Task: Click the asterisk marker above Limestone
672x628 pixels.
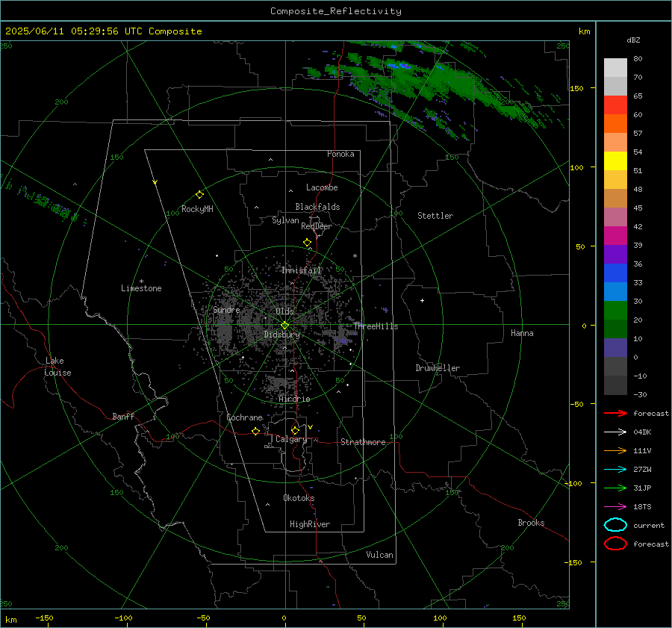Action: [141, 282]
